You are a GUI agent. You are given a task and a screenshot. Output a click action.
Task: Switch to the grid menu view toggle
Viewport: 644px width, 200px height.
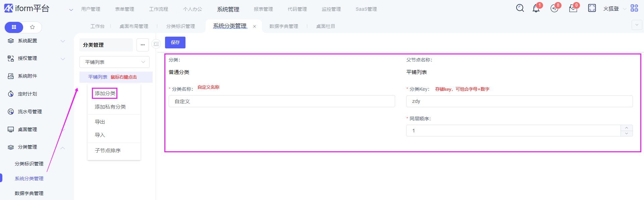click(14, 27)
